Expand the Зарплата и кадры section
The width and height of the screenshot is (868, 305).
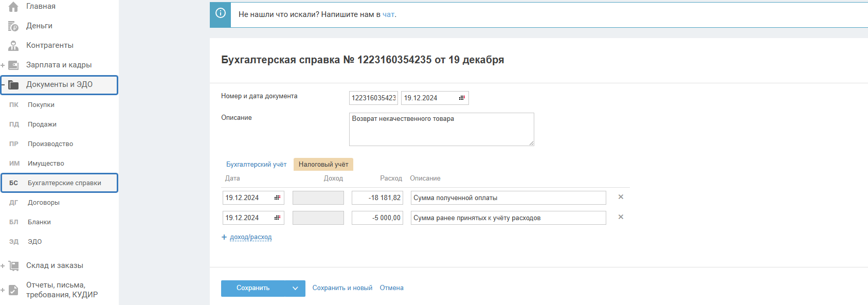tap(3, 65)
